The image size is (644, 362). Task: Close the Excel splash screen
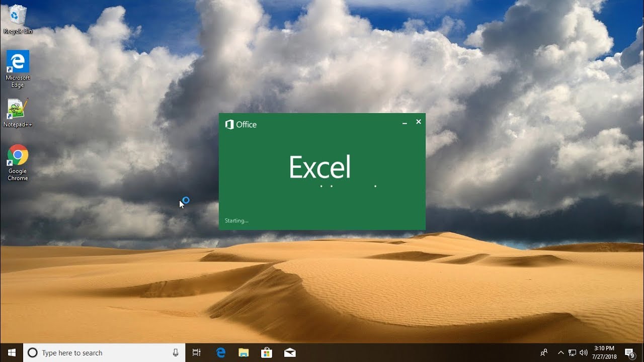click(x=418, y=122)
